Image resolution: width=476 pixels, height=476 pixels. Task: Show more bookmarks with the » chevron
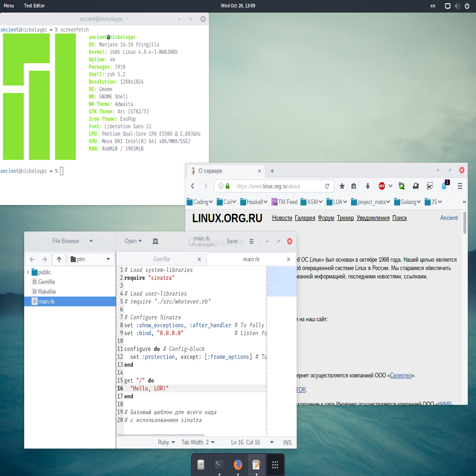tap(464, 202)
